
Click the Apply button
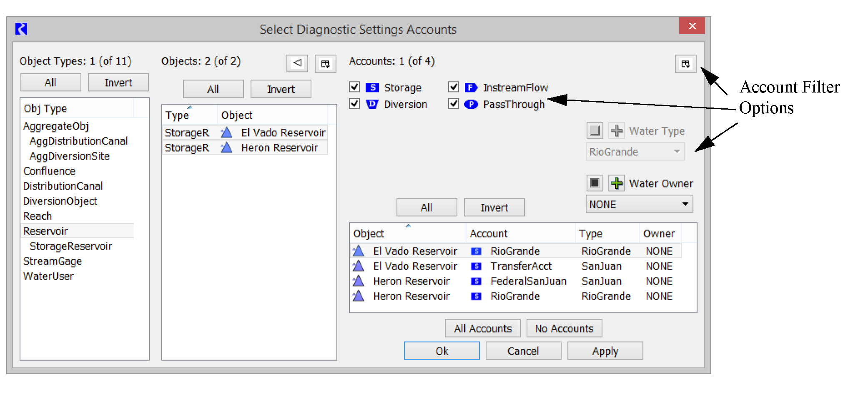pos(605,351)
